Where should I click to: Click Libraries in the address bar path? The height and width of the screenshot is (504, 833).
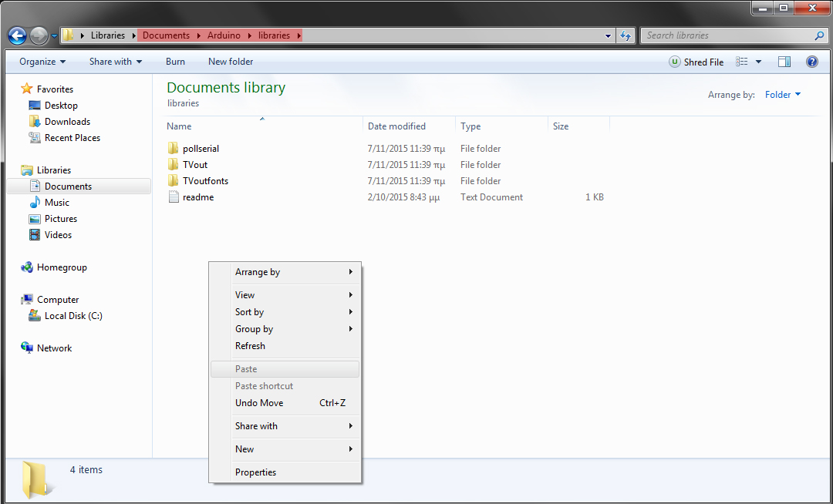tap(108, 35)
